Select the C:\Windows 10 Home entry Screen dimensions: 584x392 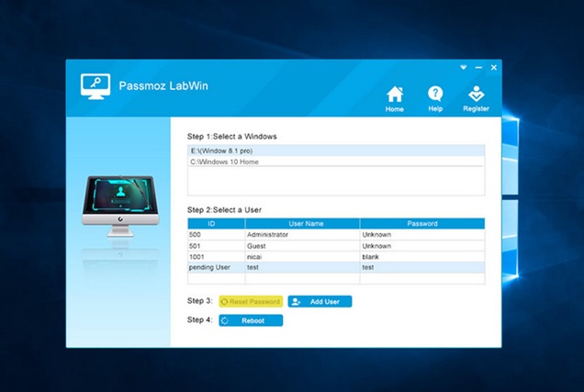click(335, 162)
